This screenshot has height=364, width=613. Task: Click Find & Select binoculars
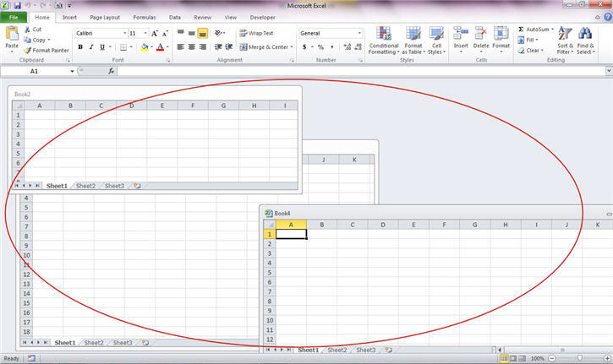click(585, 34)
